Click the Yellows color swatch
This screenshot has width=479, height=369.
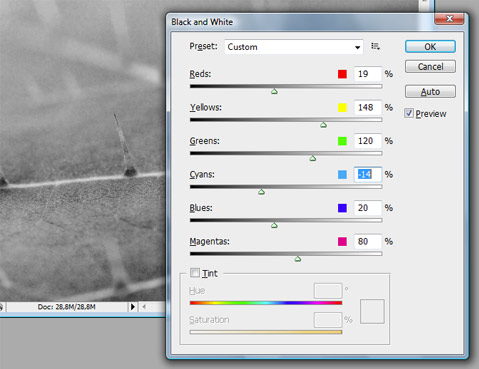point(342,108)
